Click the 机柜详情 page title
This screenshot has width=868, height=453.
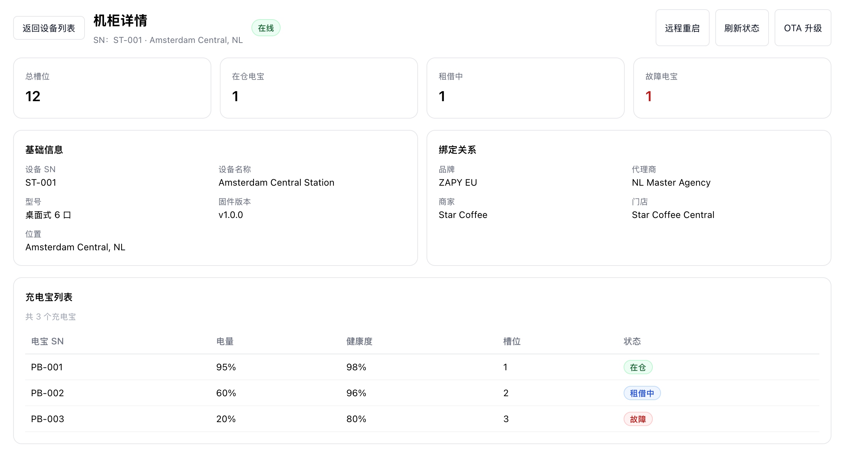click(120, 21)
